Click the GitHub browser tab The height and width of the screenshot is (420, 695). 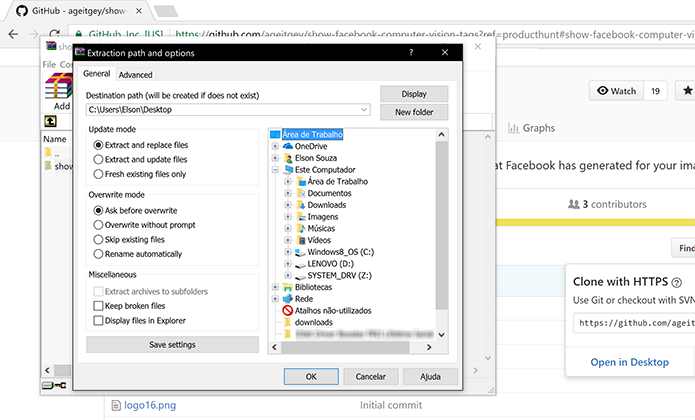(x=78, y=11)
